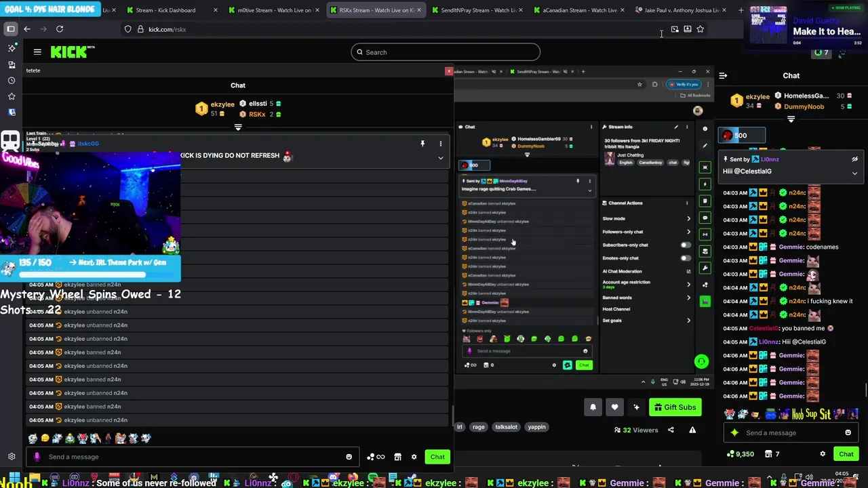The image size is (868, 488).
Task: Open the right chat gift shop icon
Action: 770,454
